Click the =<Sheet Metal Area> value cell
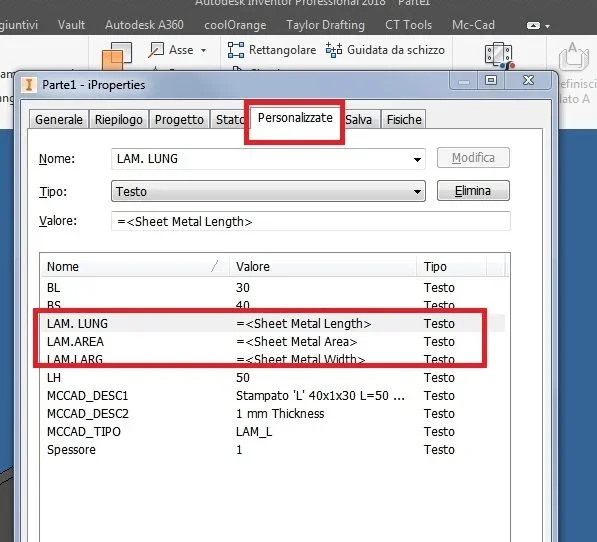The width and height of the screenshot is (597, 542). pyautogui.click(x=297, y=341)
